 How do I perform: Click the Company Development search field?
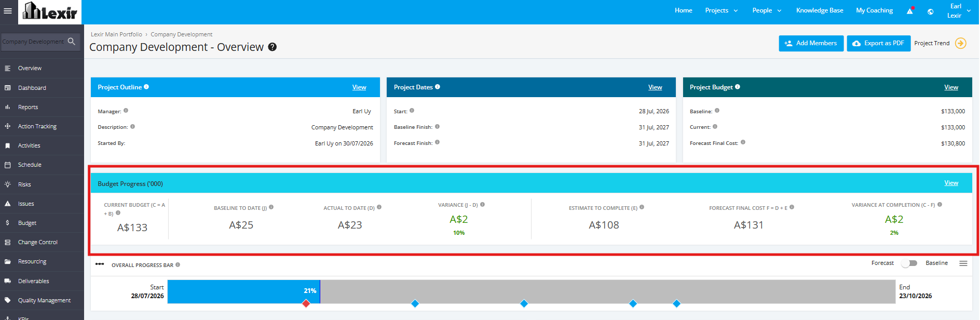39,42
